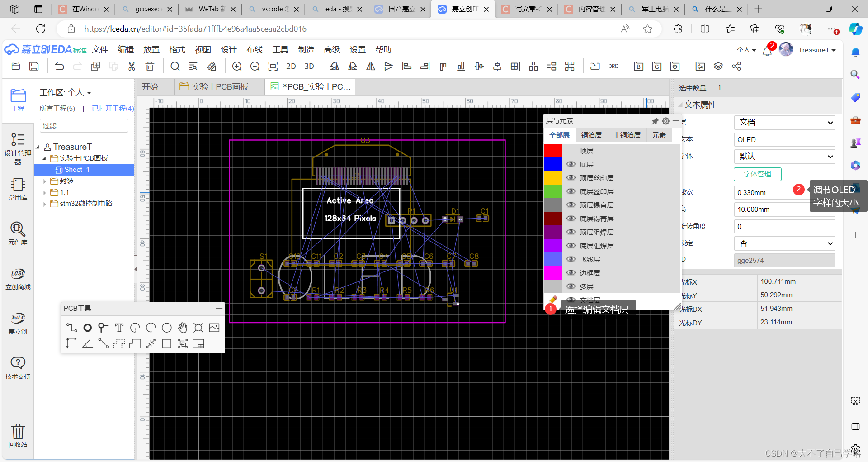Open the 回收站 from left sidebar
This screenshot has height=462, width=868.
(18, 435)
